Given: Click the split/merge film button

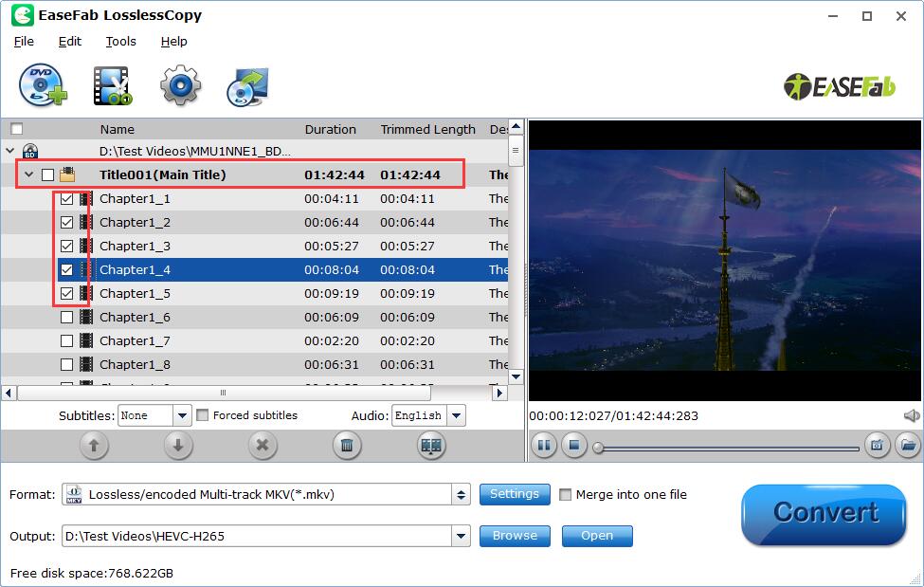Looking at the screenshot, I should pos(431,446).
